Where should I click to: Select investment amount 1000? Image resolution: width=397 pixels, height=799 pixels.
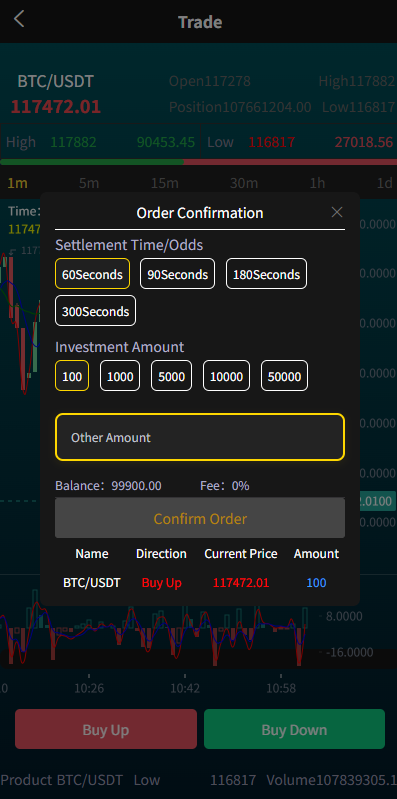tap(120, 376)
